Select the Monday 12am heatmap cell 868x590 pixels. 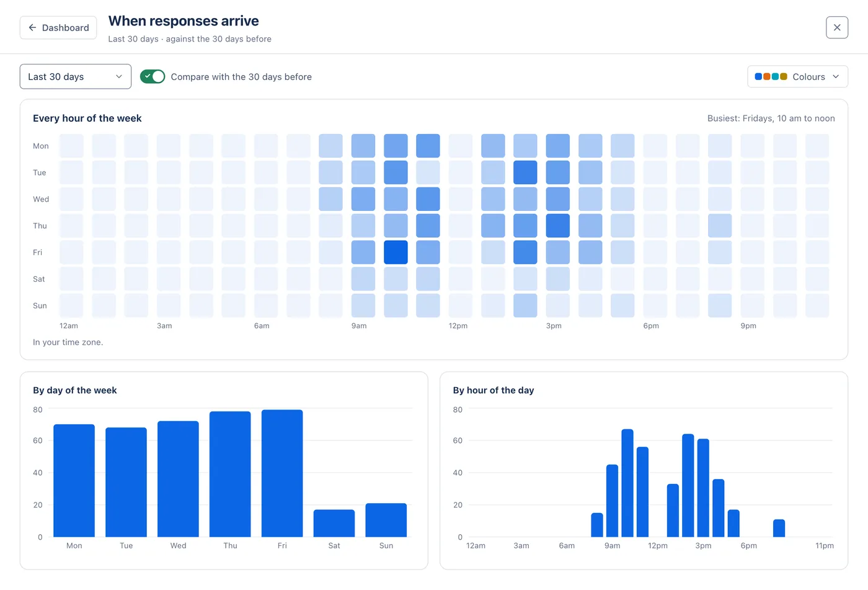coord(71,146)
